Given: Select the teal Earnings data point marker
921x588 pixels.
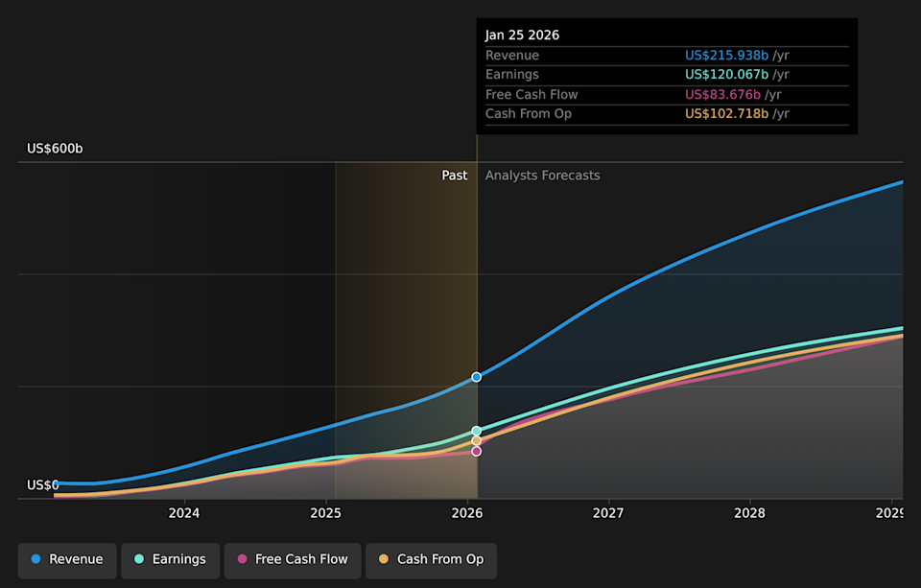Looking at the screenshot, I should 476,430.
